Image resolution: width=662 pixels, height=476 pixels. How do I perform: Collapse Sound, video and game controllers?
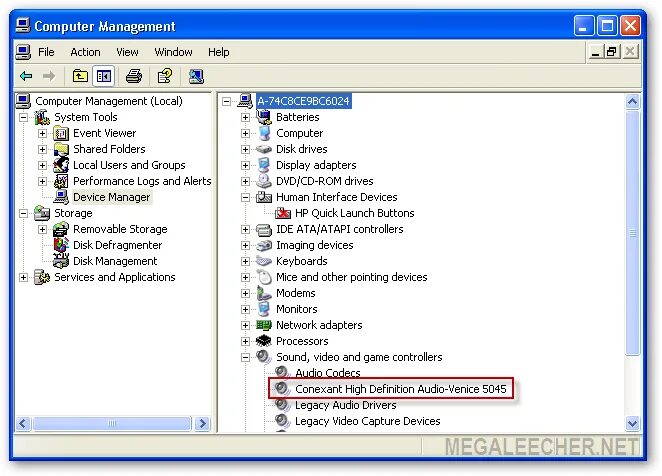tap(245, 357)
